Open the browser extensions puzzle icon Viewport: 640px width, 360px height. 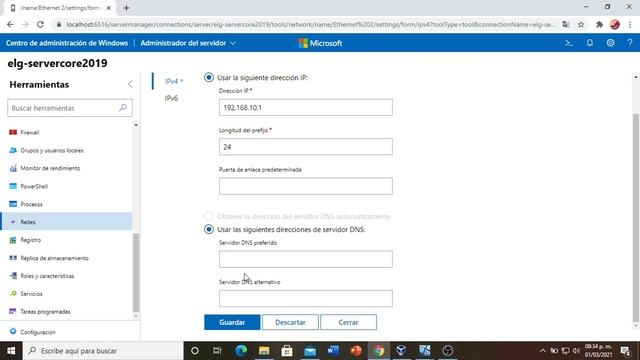pyautogui.click(x=599, y=24)
